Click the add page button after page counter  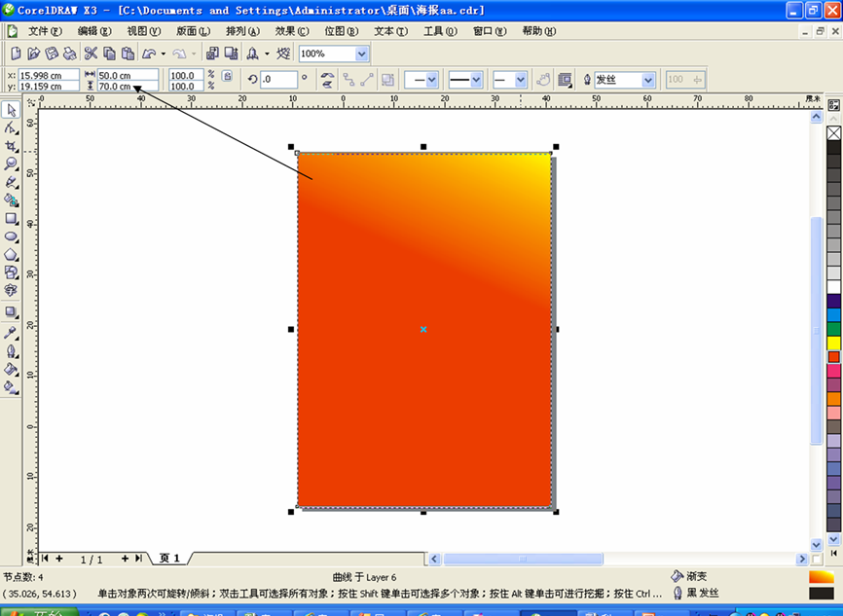125,559
